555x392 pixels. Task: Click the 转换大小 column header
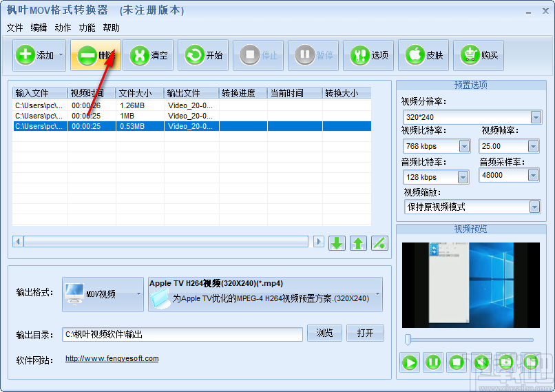(x=347, y=93)
